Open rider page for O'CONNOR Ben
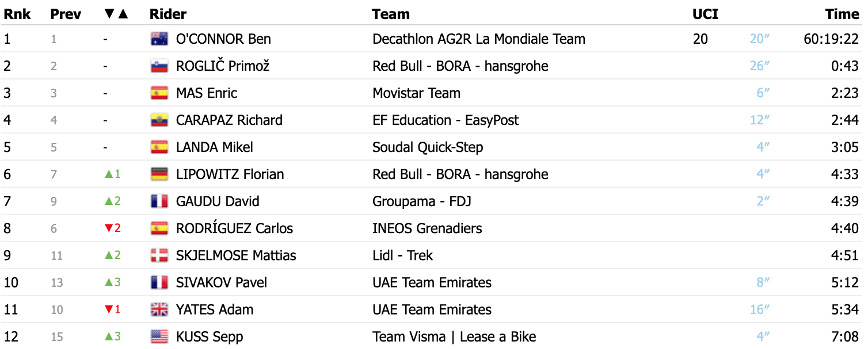Screen dimensions: 868x349 click(223, 39)
